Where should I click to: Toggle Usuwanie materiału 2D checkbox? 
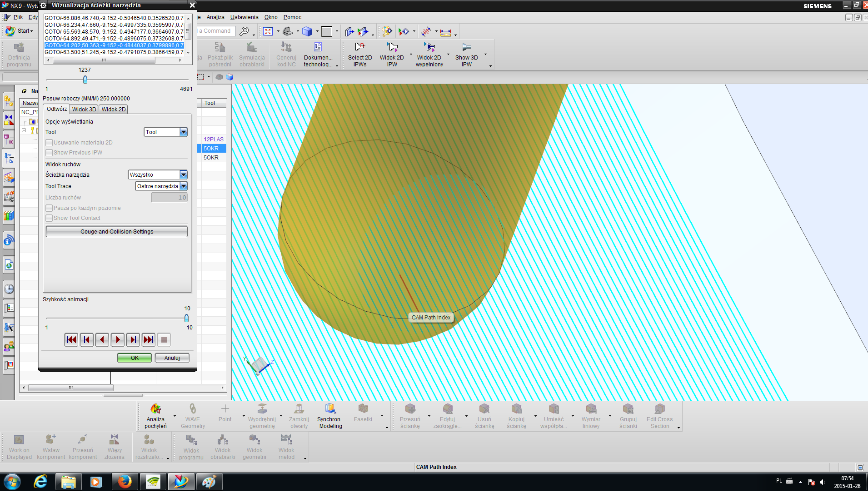point(49,143)
